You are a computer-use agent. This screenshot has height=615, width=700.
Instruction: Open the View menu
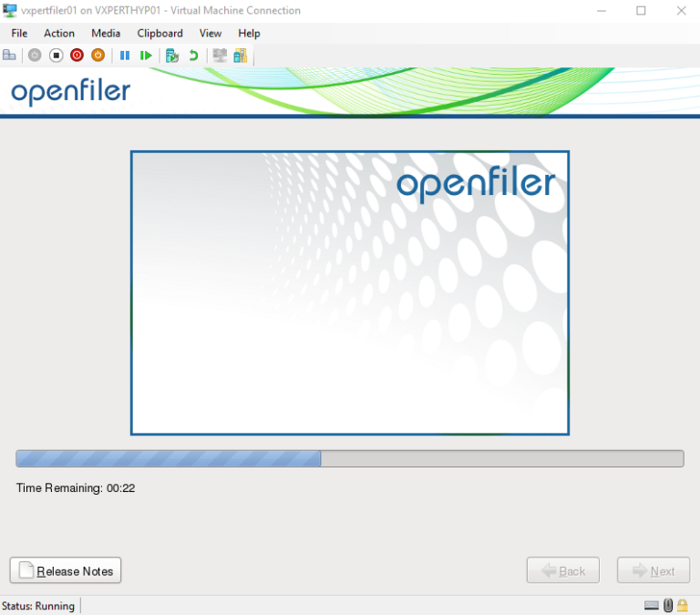(x=211, y=34)
